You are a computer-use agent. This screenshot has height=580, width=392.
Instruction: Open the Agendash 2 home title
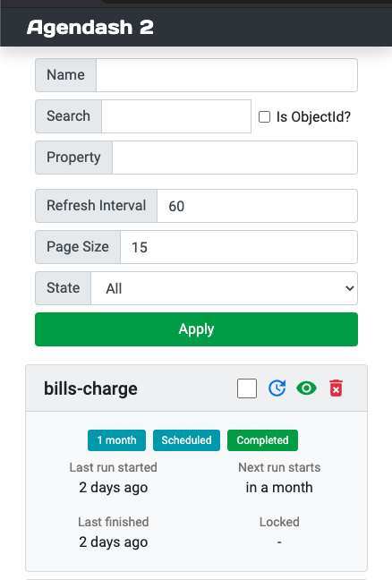tap(89, 28)
